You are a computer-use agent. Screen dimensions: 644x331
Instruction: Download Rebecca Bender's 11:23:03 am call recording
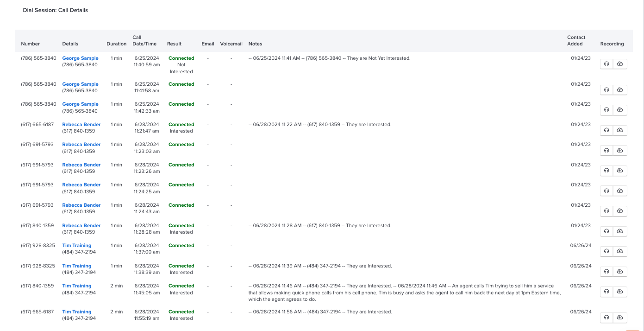(620, 151)
